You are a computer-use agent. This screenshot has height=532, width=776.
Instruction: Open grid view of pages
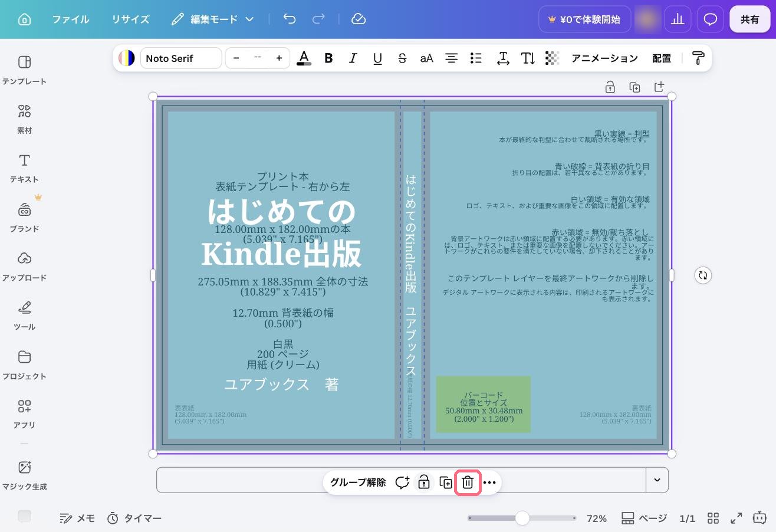713,518
